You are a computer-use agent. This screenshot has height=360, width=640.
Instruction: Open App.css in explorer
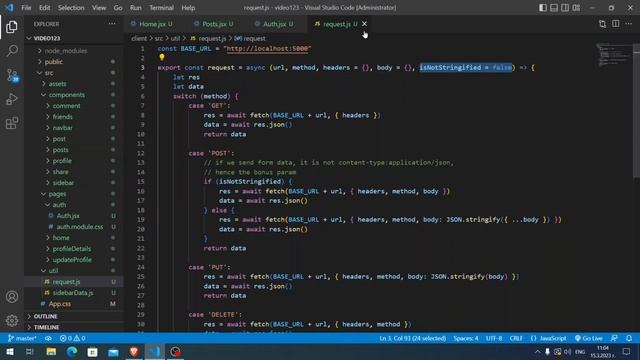tap(60, 304)
